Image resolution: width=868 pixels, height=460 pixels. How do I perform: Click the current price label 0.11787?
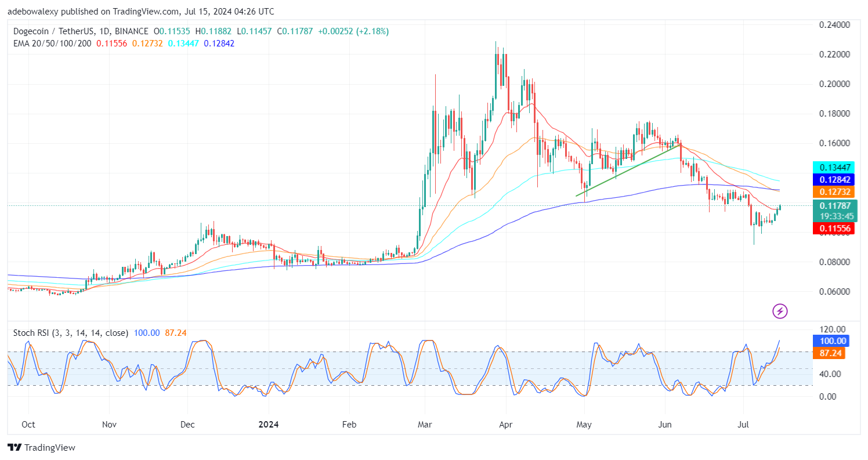834,205
